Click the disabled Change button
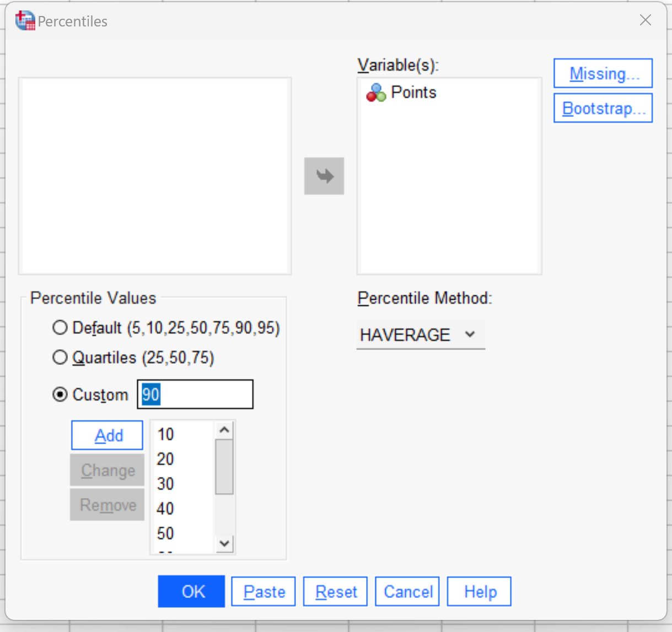 coord(107,470)
